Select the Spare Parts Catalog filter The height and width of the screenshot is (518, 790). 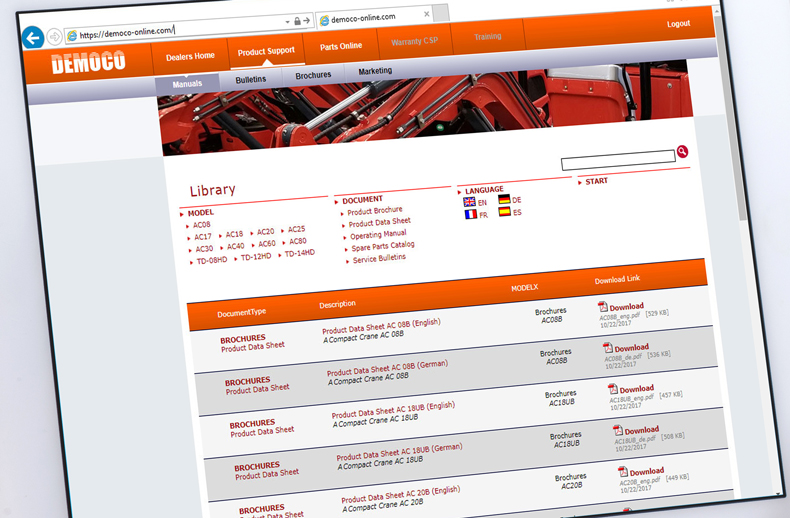coord(383,246)
